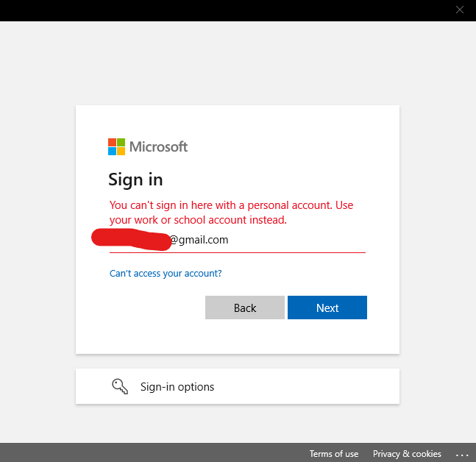
Task: Open the footer ellipsis more options
Action: click(x=462, y=455)
